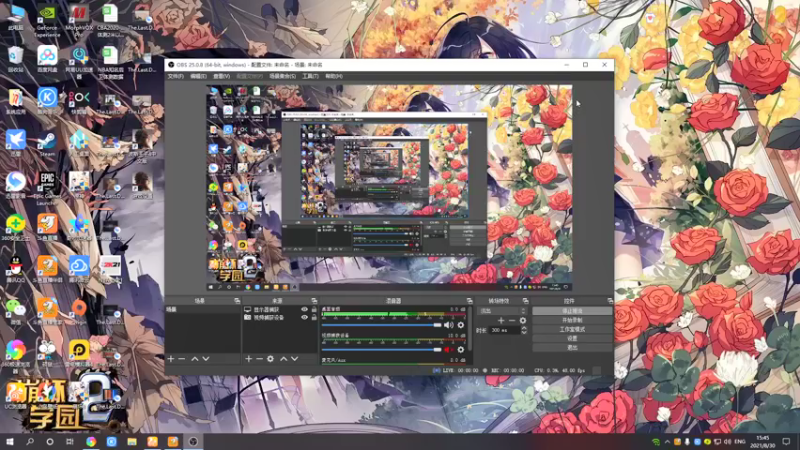The image size is (800, 450).
Task: Click the transition duration 300 ms field
Action: tap(504, 331)
